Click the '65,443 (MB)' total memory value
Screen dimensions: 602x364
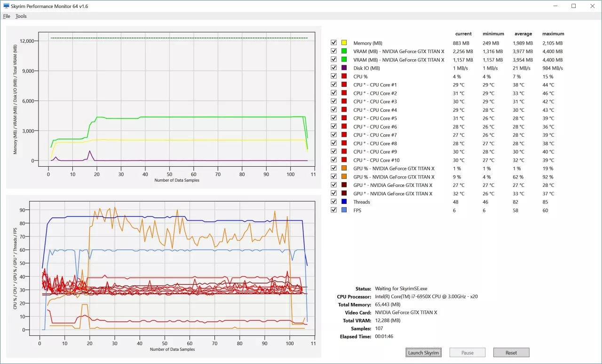pyautogui.click(x=388, y=305)
